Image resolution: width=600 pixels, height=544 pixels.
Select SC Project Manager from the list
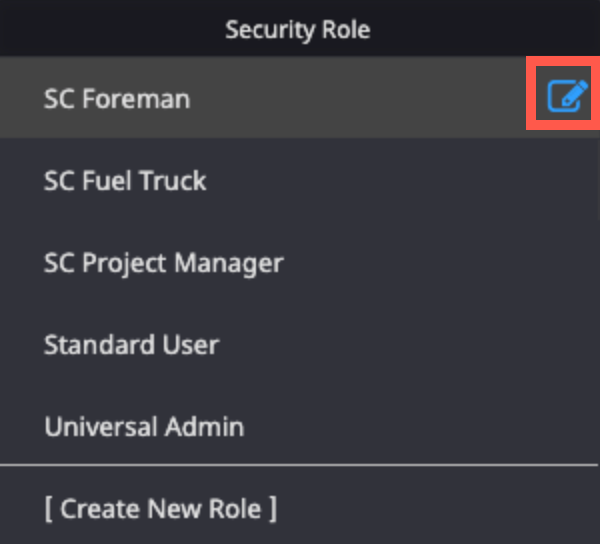(298, 262)
